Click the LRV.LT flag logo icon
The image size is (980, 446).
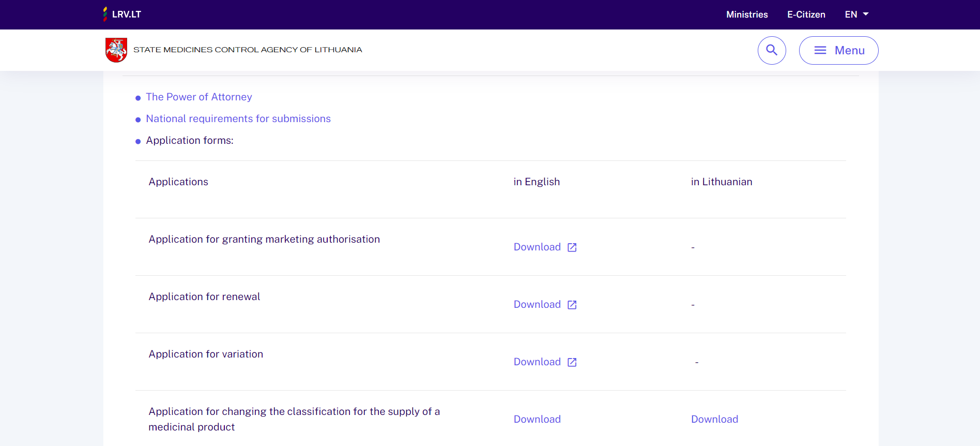[x=105, y=14]
